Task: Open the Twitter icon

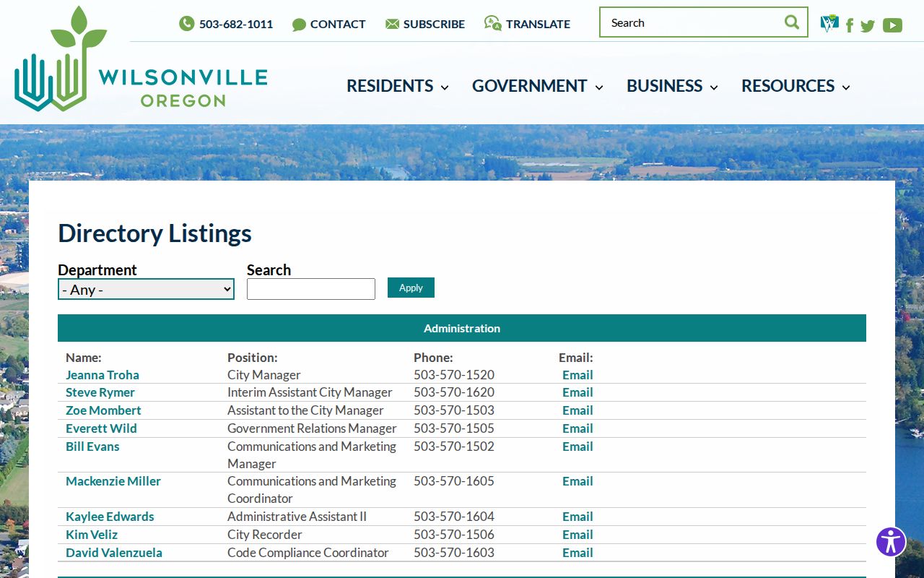Action: 868,26
